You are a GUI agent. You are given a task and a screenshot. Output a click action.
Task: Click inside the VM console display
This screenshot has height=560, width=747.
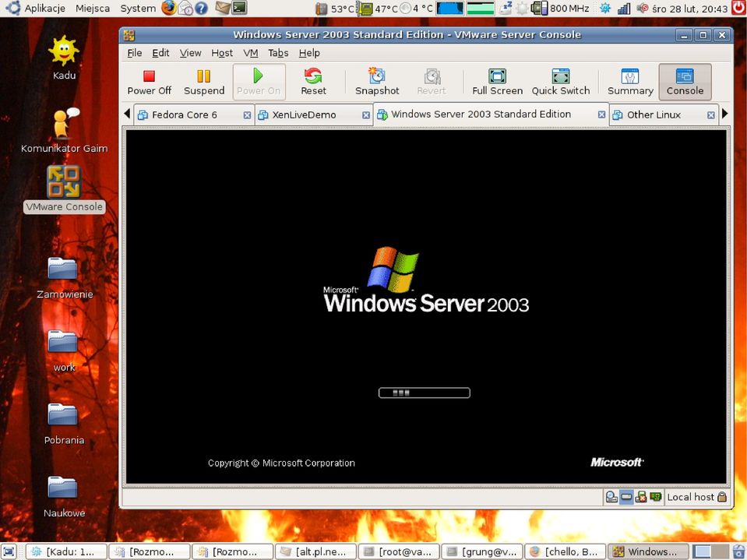[x=426, y=306]
